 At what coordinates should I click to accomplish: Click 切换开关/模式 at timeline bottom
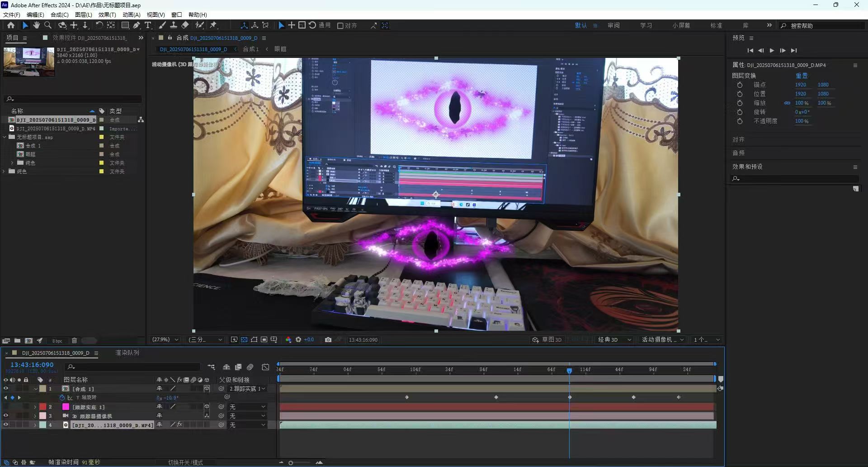pyautogui.click(x=185, y=462)
